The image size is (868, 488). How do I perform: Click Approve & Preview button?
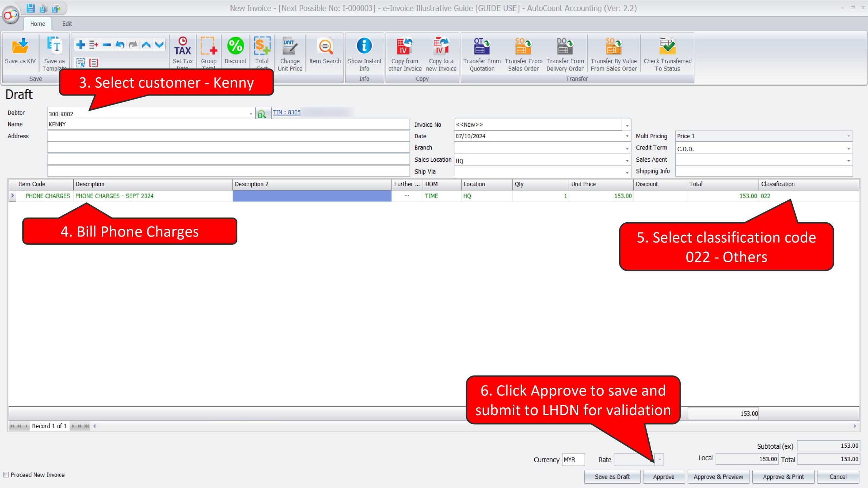(718, 476)
